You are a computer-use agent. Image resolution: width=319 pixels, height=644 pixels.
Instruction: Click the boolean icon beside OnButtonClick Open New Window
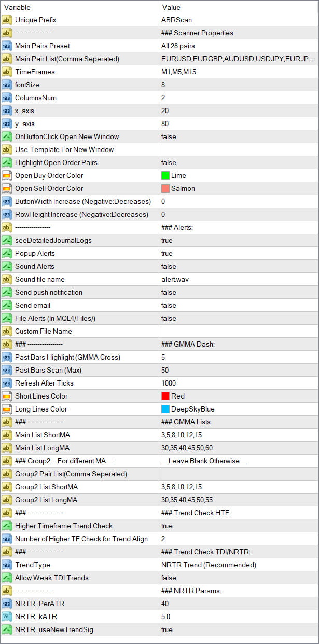click(7, 136)
